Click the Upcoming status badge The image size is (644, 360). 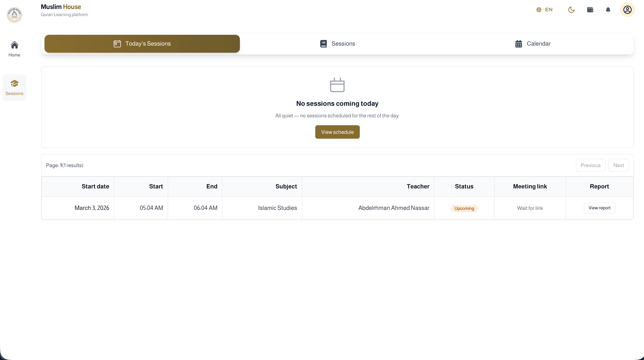click(x=464, y=208)
